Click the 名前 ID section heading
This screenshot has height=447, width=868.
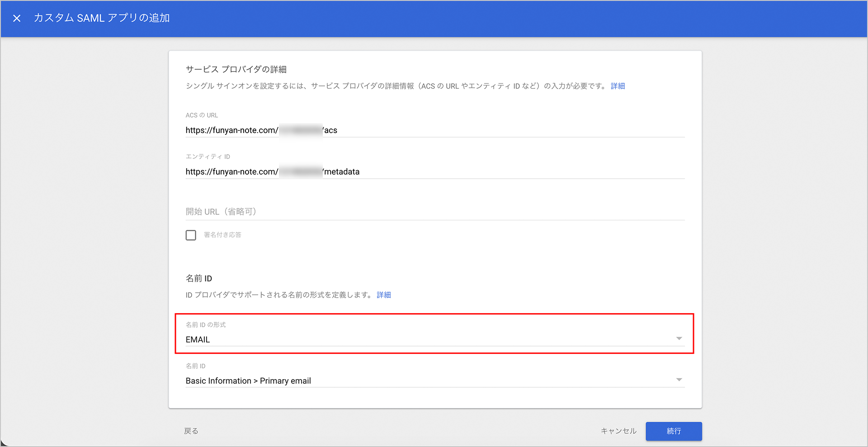tap(199, 278)
